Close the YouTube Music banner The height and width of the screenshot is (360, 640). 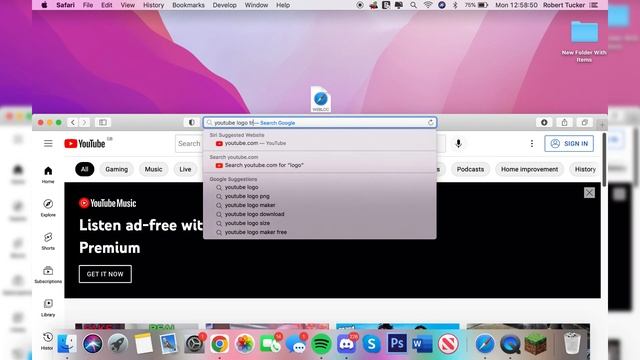[589, 193]
